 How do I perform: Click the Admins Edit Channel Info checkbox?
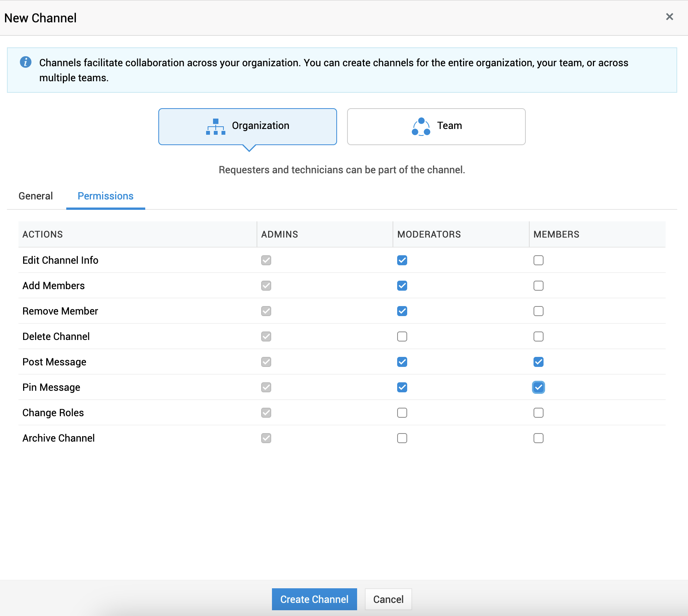tap(266, 260)
